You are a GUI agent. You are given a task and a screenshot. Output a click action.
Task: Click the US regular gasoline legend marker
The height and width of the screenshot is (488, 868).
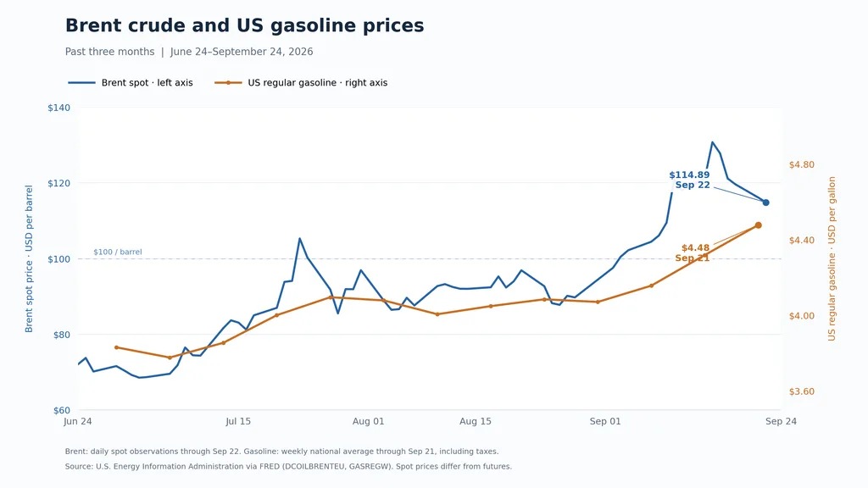228,83
